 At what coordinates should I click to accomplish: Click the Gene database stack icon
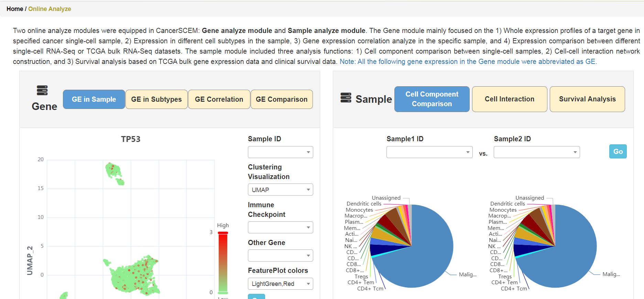coord(42,90)
